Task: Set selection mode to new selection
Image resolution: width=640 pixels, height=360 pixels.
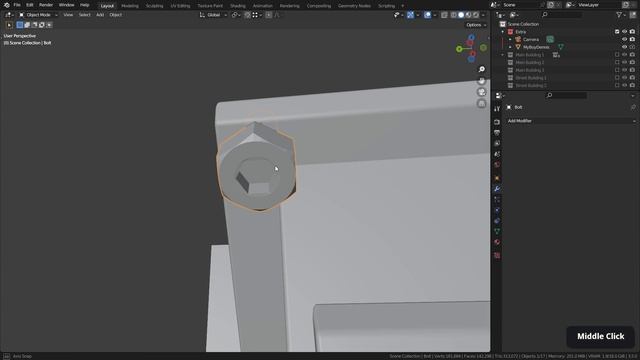Action: tap(20, 25)
